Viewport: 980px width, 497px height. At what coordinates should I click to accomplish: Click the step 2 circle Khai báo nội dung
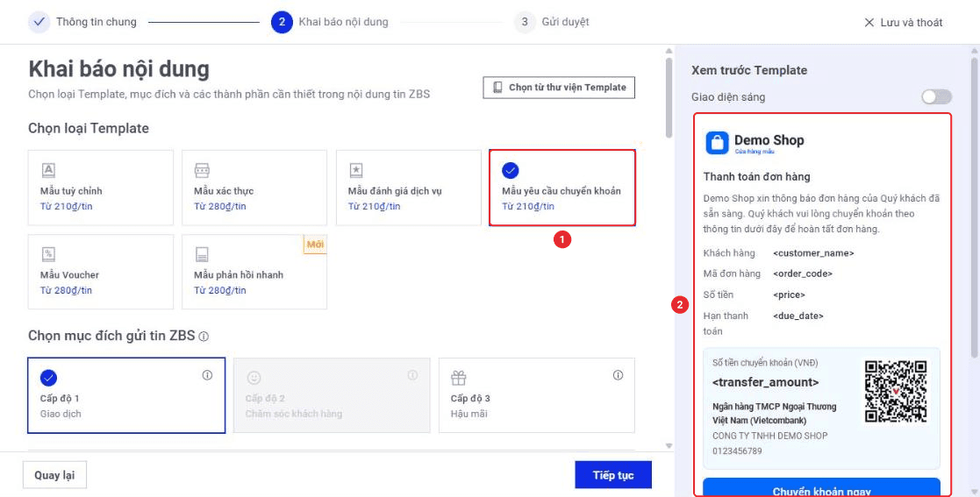tap(282, 22)
